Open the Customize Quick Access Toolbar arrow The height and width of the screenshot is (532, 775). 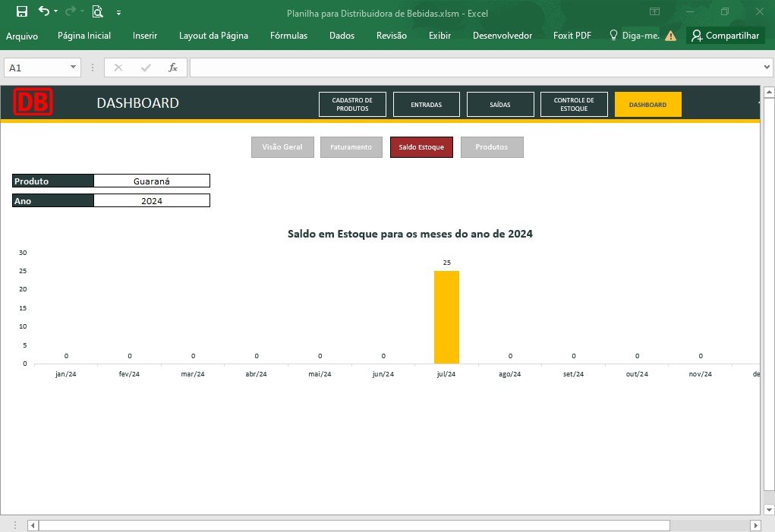(118, 13)
